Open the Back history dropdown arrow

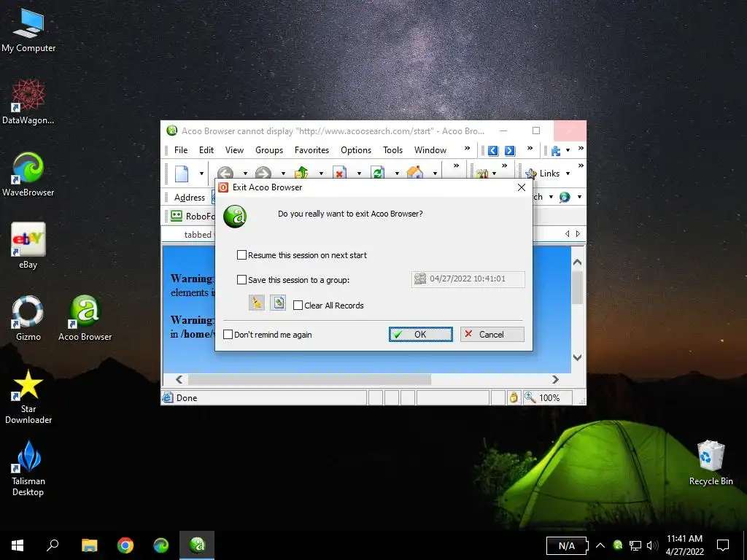[245, 174]
